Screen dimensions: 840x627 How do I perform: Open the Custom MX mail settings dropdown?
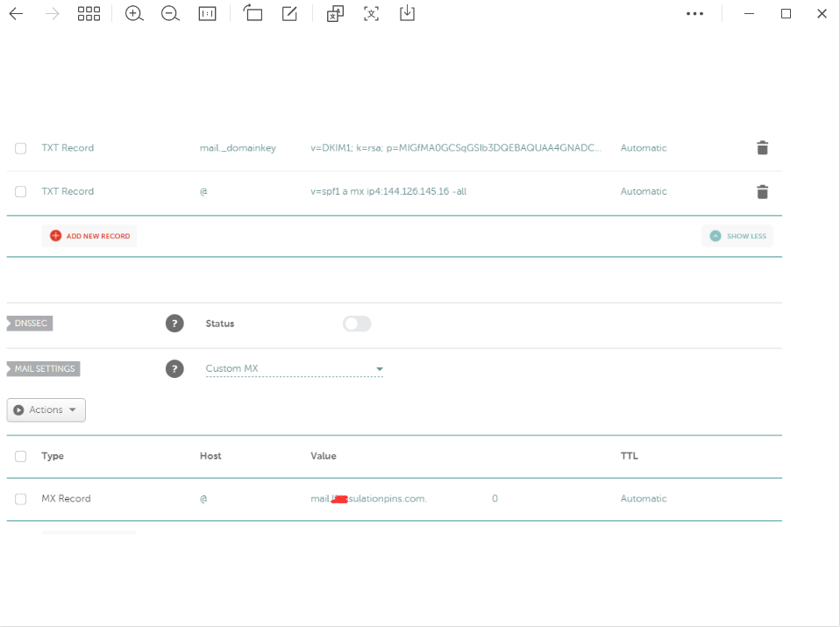pyautogui.click(x=294, y=368)
